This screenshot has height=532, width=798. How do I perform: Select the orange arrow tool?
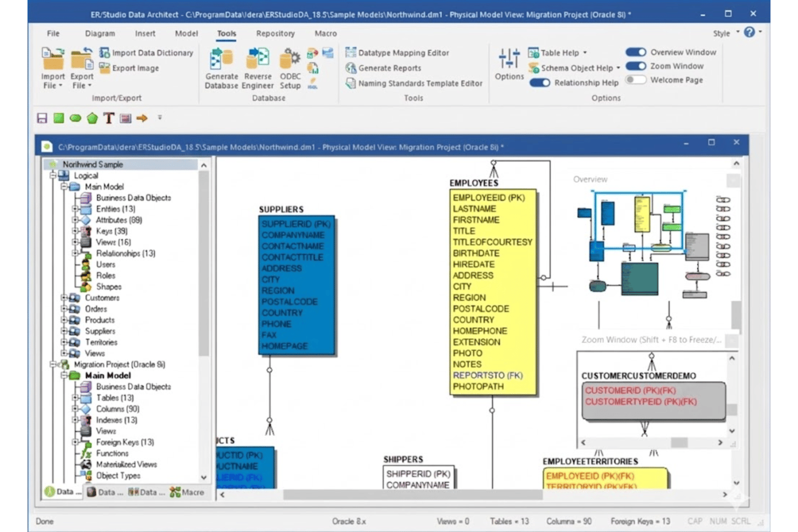click(x=142, y=118)
